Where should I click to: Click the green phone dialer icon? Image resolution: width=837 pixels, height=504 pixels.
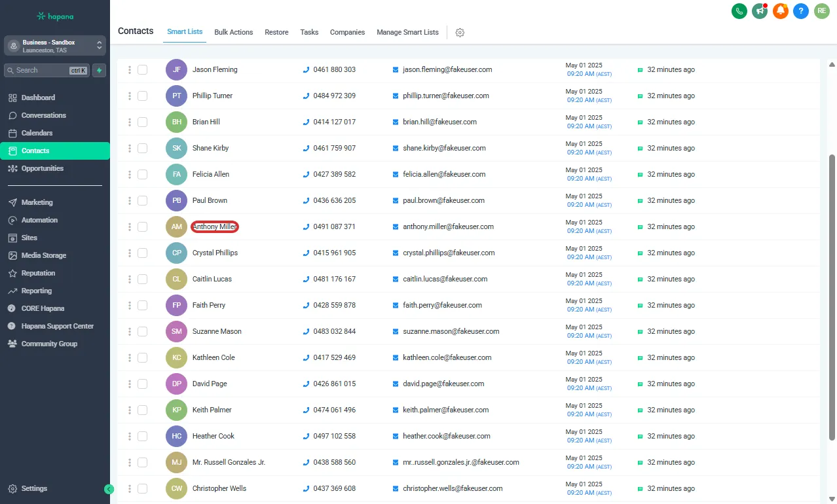tap(739, 11)
